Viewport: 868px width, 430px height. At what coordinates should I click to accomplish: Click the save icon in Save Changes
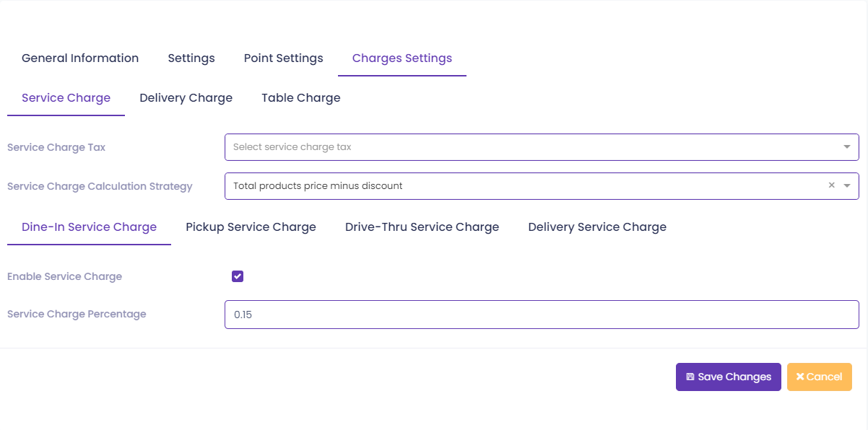click(690, 377)
